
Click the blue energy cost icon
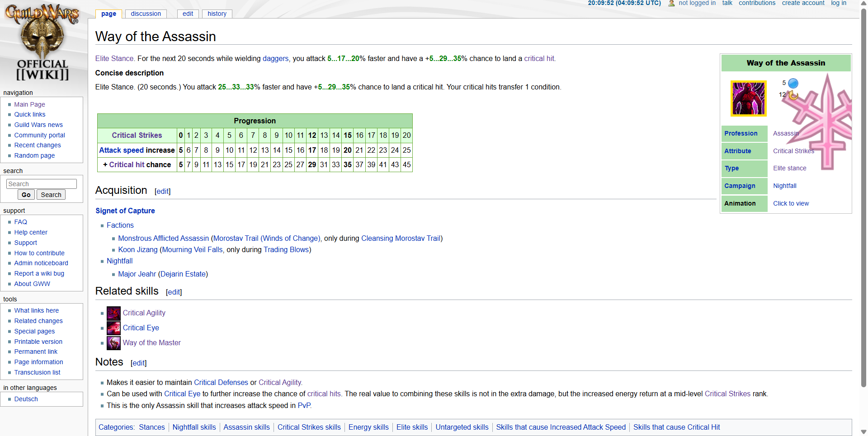(x=793, y=83)
